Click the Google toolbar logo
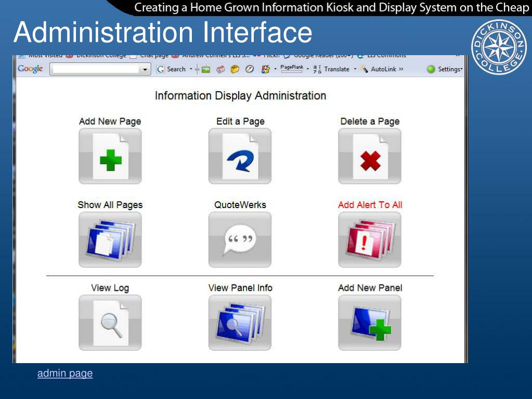 pos(30,69)
